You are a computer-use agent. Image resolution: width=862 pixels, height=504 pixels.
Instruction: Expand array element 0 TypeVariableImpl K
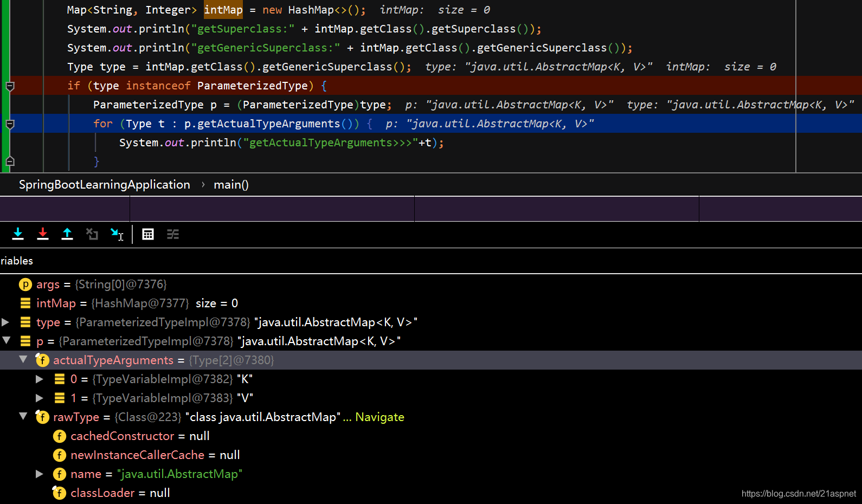39,379
